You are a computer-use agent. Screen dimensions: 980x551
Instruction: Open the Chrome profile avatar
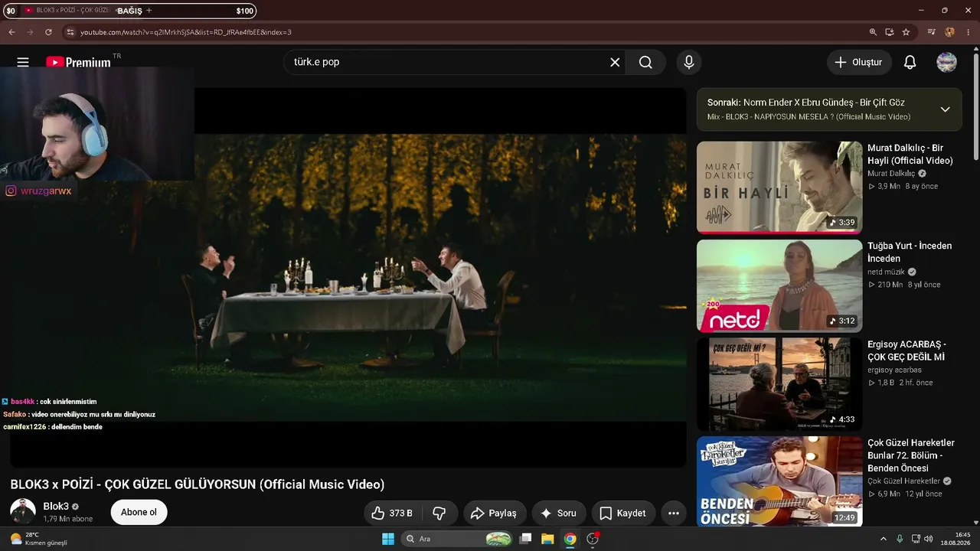tap(949, 32)
